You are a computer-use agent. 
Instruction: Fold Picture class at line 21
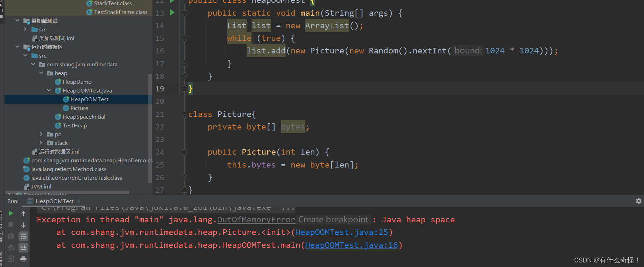click(185, 114)
